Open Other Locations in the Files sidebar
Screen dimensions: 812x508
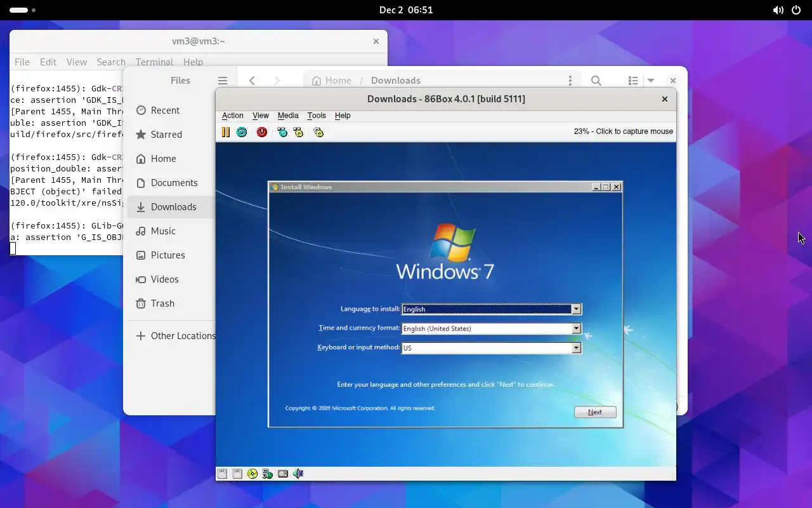point(171,336)
